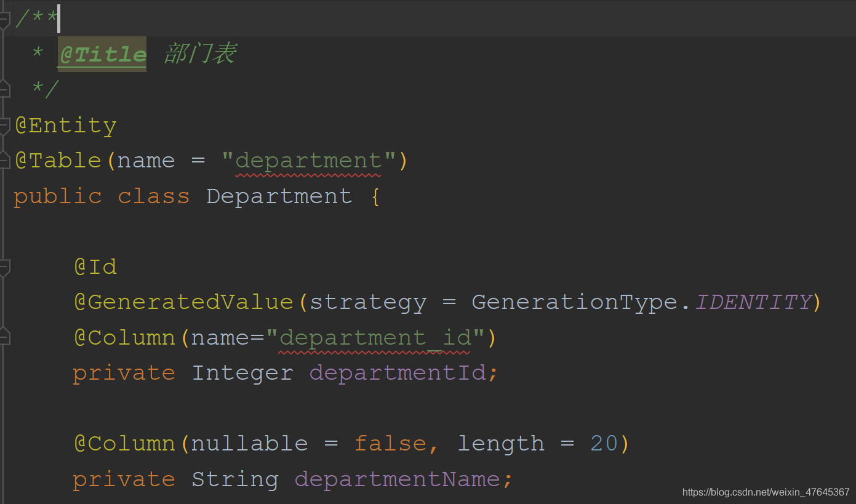Viewport: 856px width, 504px height.
Task: Collapse the Javadoc comment at the /** fold marker
Action: pos(4,20)
